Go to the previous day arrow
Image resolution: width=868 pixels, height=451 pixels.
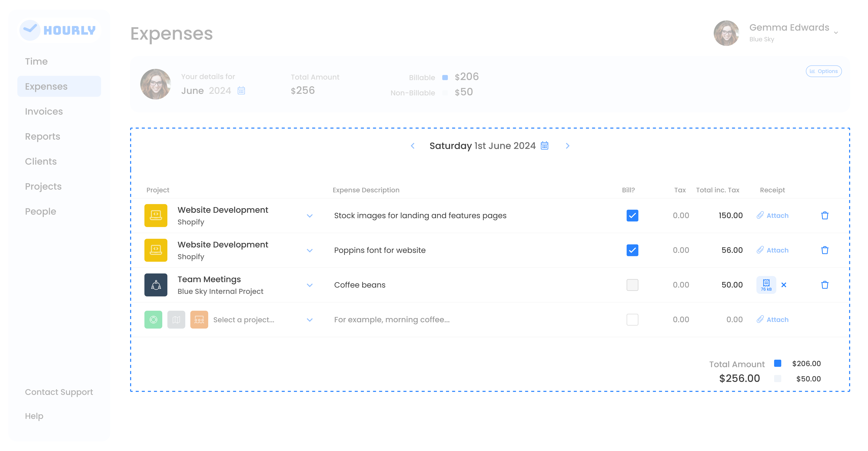coord(412,146)
